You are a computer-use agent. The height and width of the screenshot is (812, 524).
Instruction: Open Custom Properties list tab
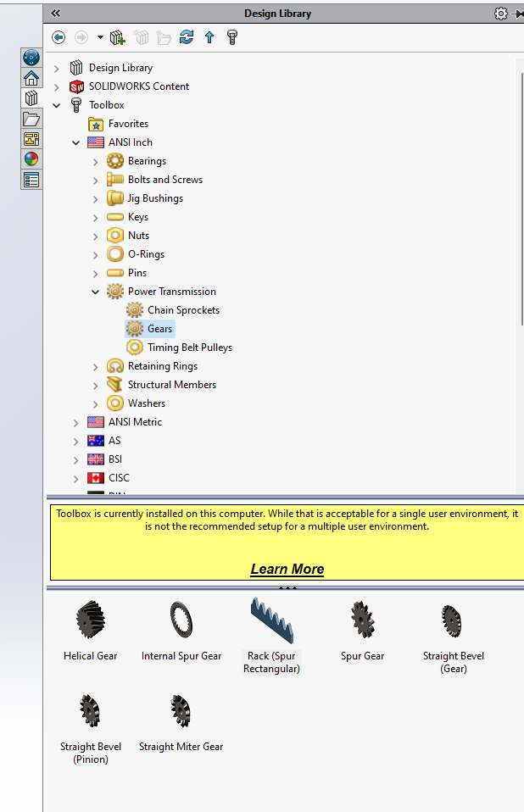(x=31, y=181)
